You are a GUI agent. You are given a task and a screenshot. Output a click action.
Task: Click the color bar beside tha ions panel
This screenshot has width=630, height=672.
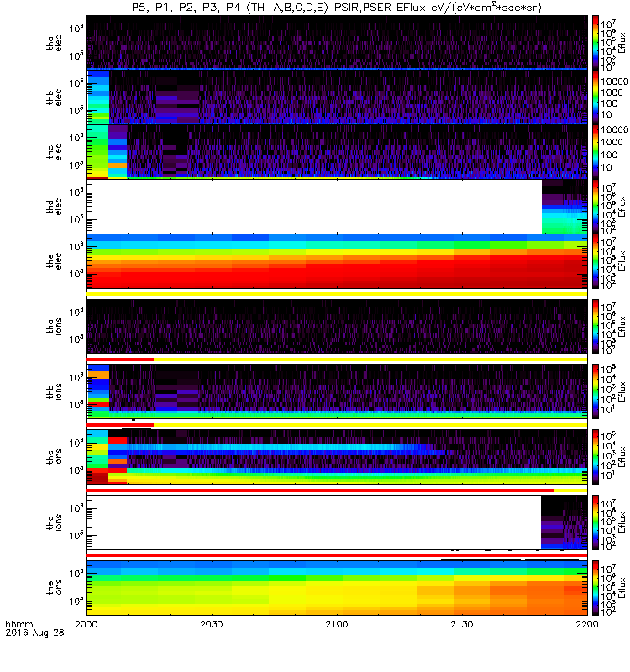pos(596,326)
